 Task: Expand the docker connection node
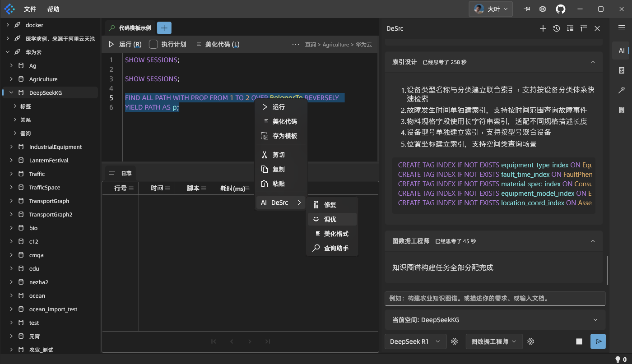8,25
